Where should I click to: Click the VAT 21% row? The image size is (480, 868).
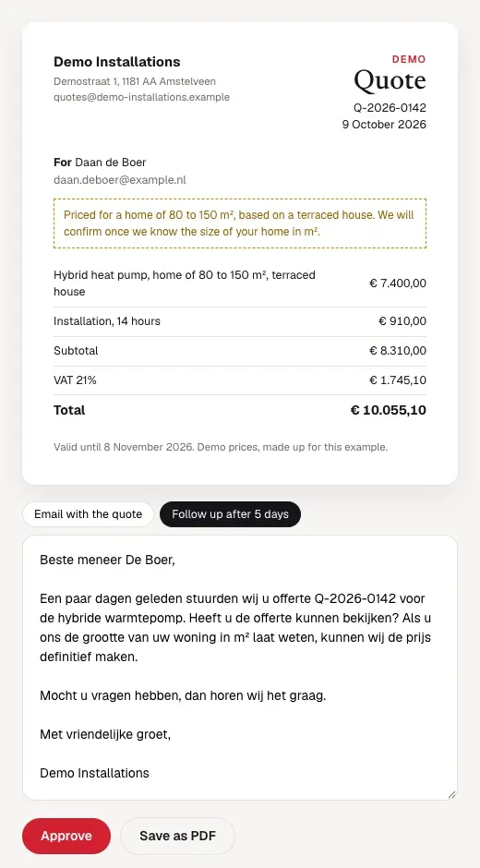click(240, 380)
